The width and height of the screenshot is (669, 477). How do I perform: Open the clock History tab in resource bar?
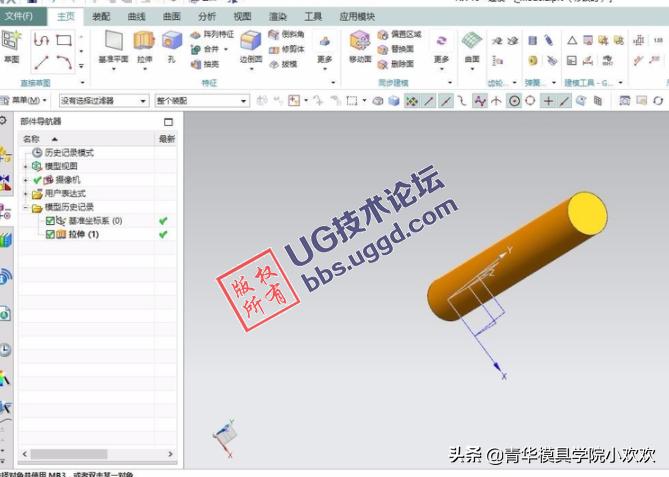[x=5, y=350]
